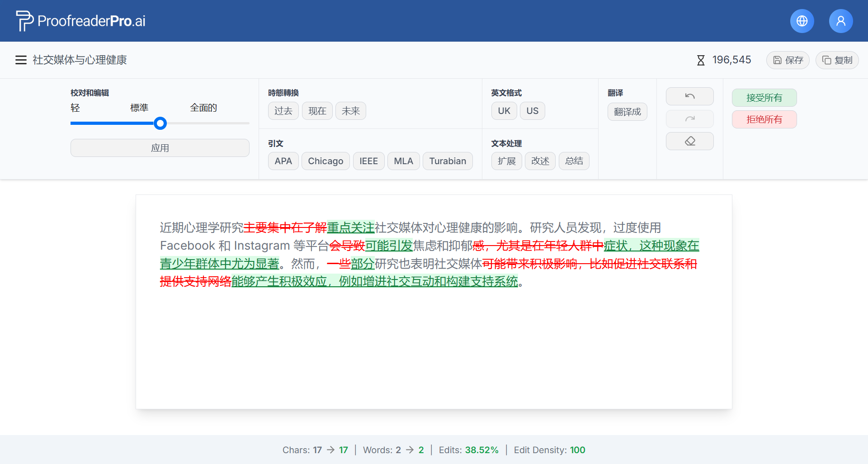
Task: Click the proofreading level slider handle
Action: [x=160, y=123]
